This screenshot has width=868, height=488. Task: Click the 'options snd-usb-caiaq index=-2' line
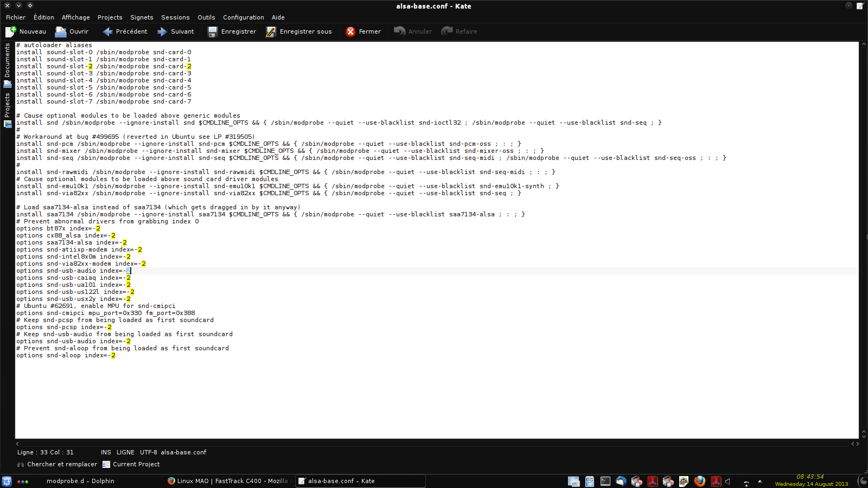(x=73, y=278)
